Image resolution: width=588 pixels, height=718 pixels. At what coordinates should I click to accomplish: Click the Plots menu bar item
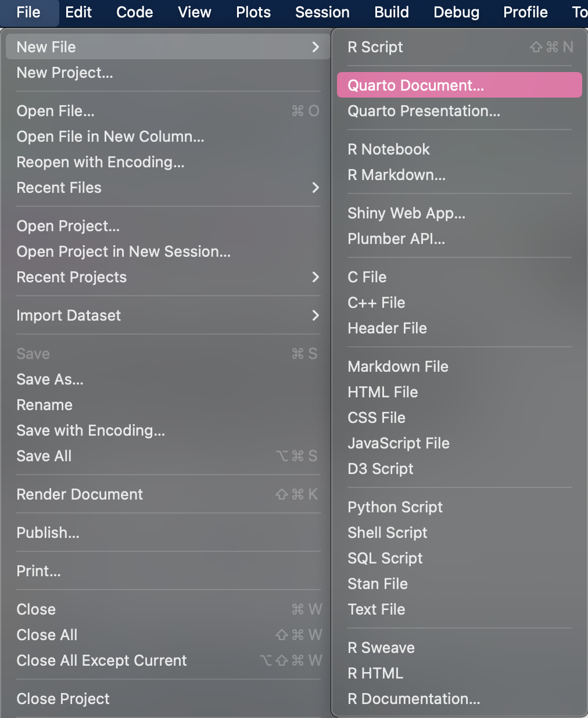(253, 12)
